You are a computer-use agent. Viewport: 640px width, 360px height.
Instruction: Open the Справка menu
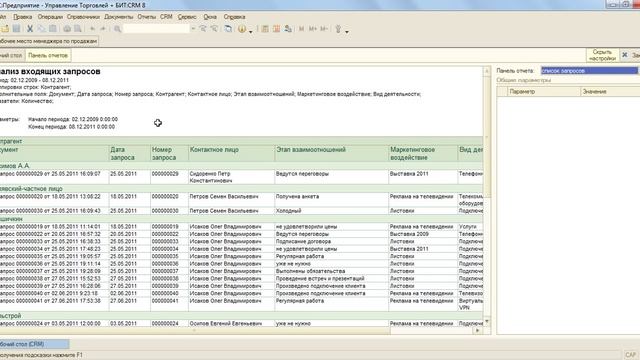234,17
